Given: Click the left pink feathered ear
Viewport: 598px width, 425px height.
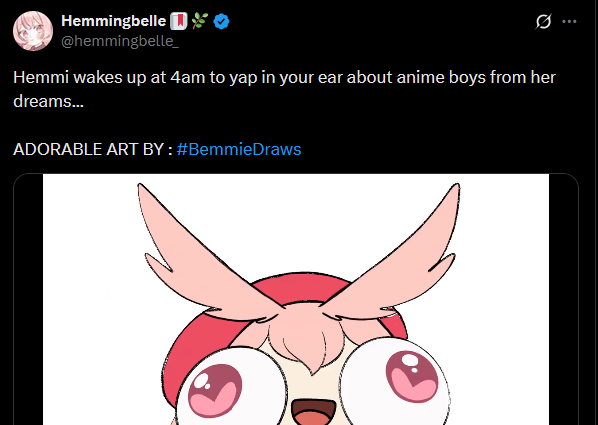Looking at the screenshot, I should point(210,256).
